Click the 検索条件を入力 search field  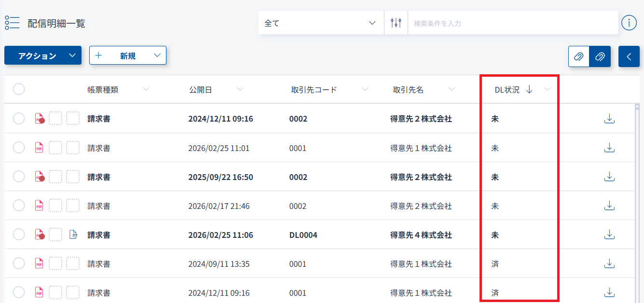pos(511,23)
